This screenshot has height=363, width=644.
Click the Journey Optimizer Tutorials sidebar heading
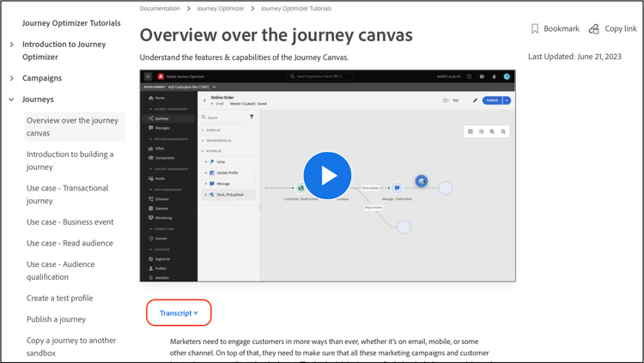pyautogui.click(x=71, y=23)
